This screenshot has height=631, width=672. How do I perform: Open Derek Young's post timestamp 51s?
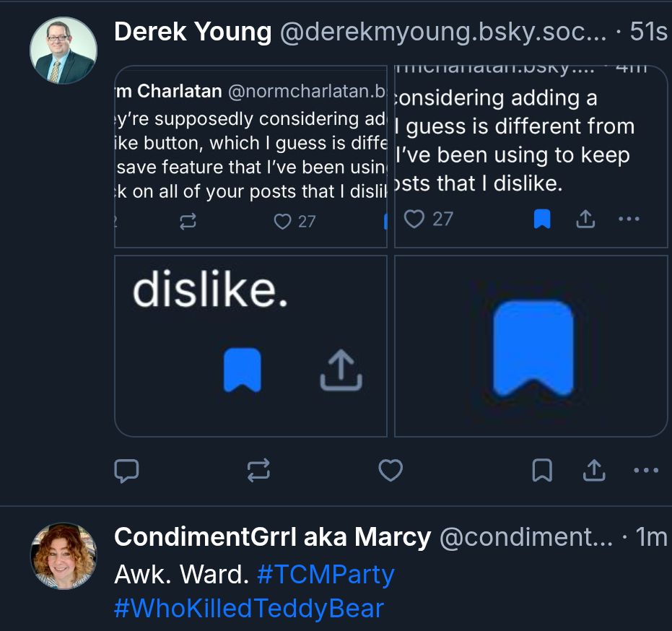coord(648,32)
